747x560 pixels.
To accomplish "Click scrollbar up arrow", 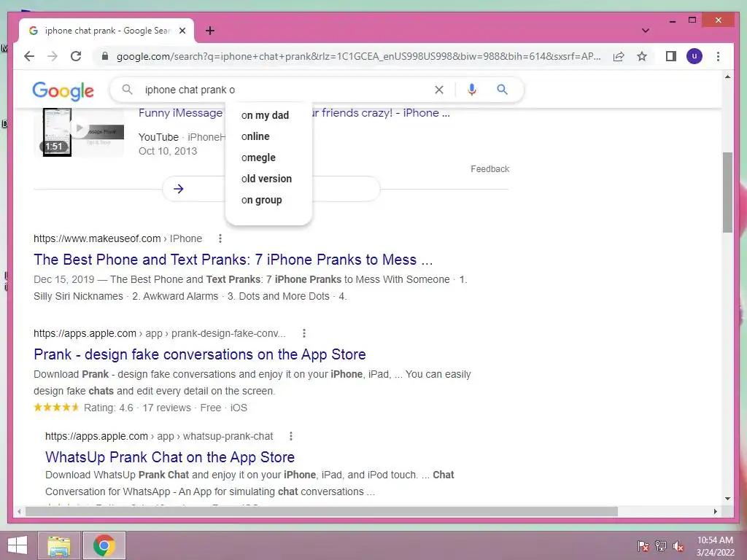I will [x=727, y=77].
